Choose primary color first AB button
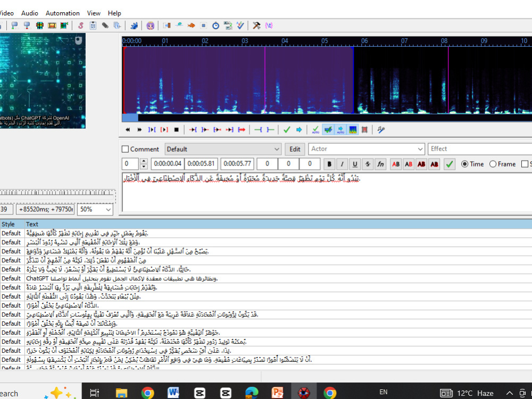 [396, 164]
